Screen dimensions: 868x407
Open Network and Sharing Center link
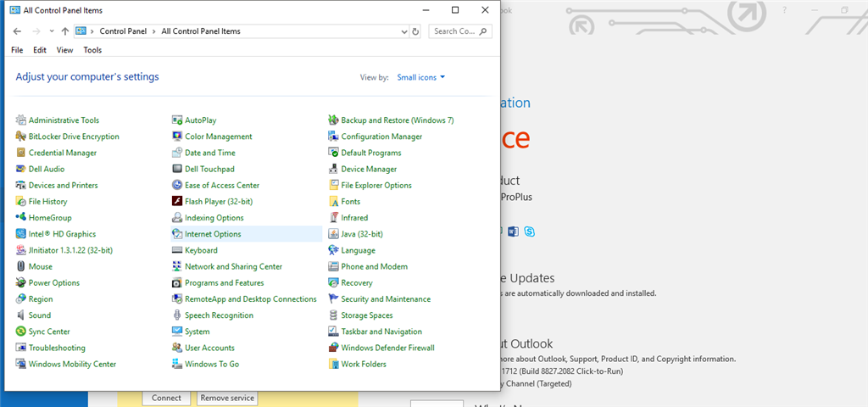(x=234, y=266)
